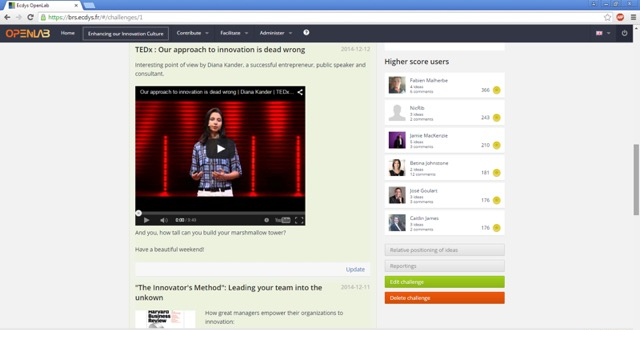This screenshot has height=360, width=640.
Task: Open video settings gear icon
Action: point(267,220)
